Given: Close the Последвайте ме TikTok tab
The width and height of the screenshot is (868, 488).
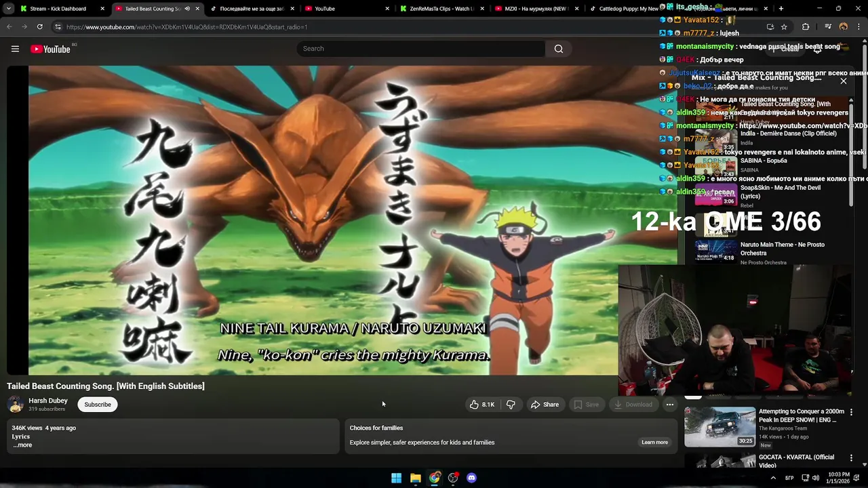Looking at the screenshot, I should [x=292, y=9].
